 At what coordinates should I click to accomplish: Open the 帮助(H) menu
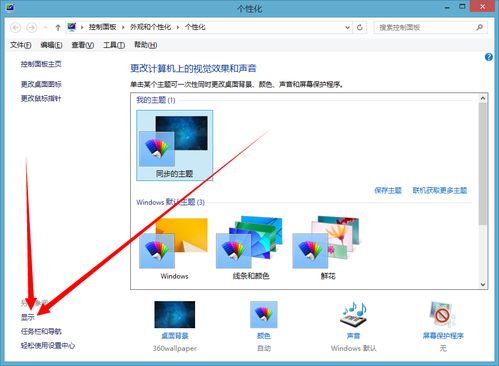[x=146, y=45]
